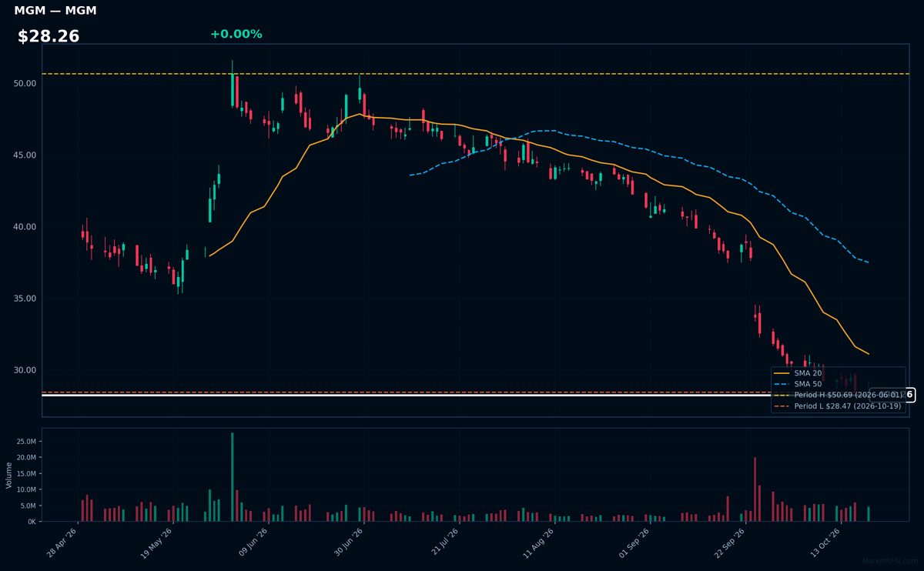Click the 01 Sep '26 date label
The image size is (924, 571).
pos(634,543)
